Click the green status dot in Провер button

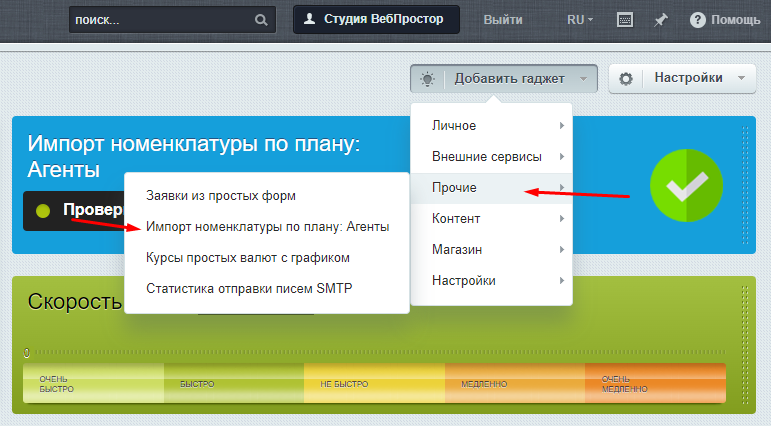(x=43, y=211)
